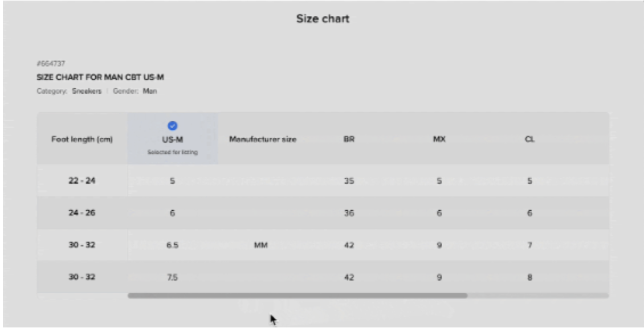Select the 24 - 26 foot length row
The image size is (644, 328).
click(323, 212)
